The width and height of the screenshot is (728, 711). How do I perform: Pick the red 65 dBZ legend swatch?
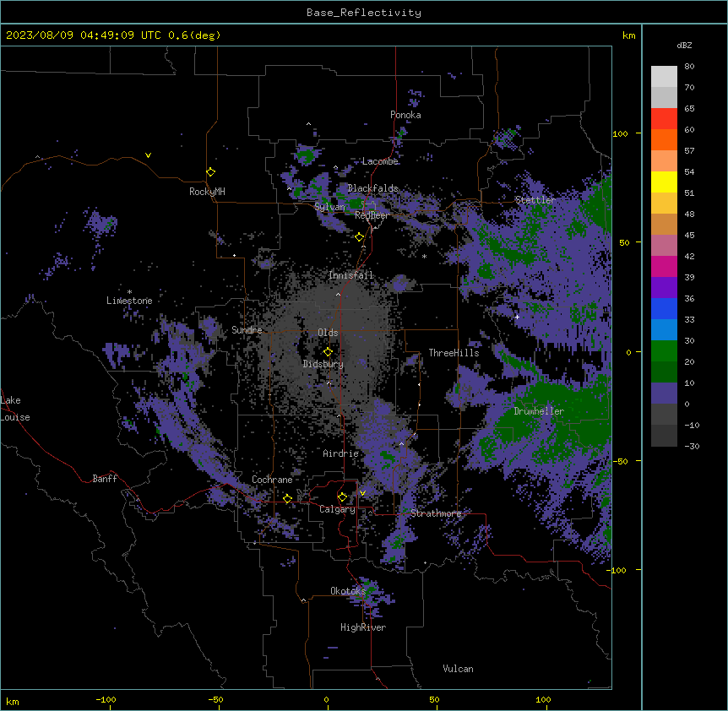pyautogui.click(x=664, y=119)
